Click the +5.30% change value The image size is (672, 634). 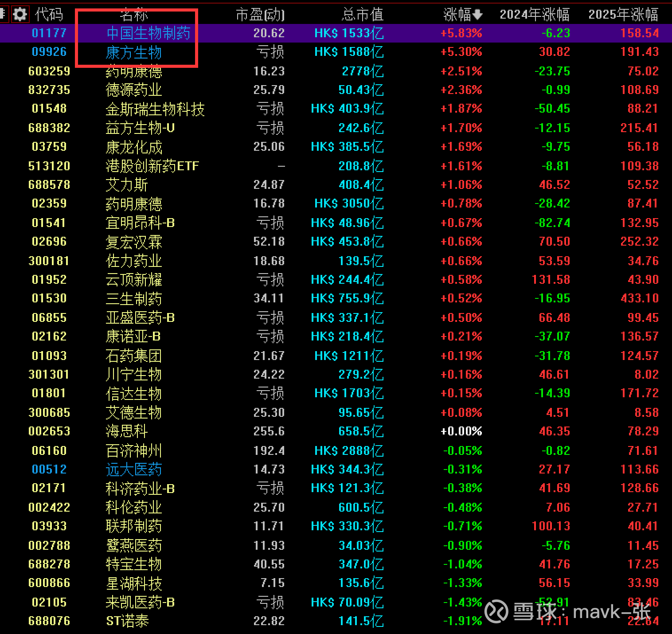pos(461,52)
